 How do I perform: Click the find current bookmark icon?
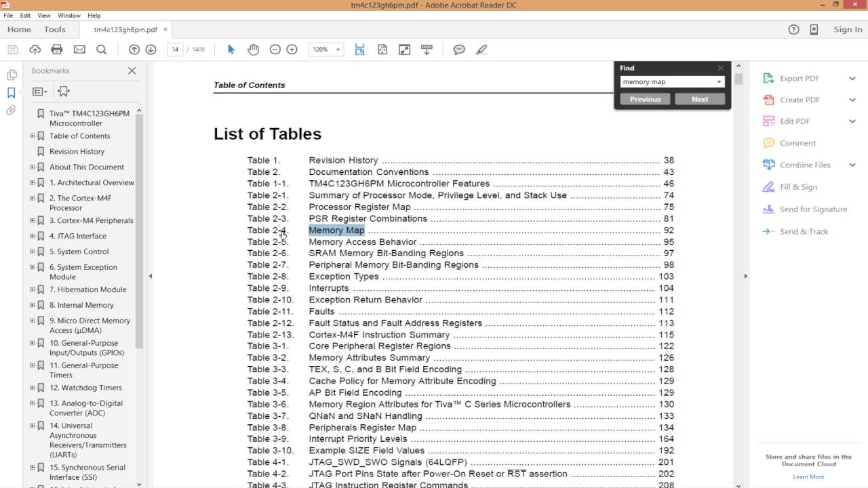coord(64,91)
